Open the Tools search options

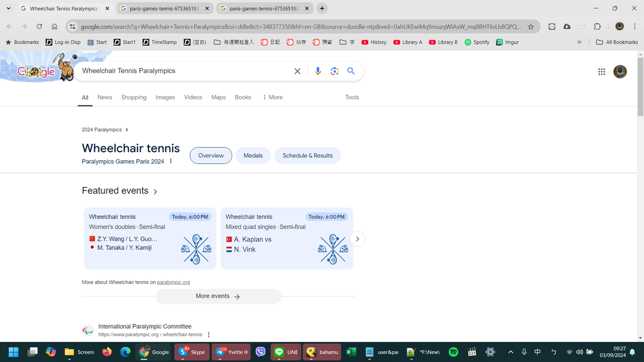pos(352,97)
